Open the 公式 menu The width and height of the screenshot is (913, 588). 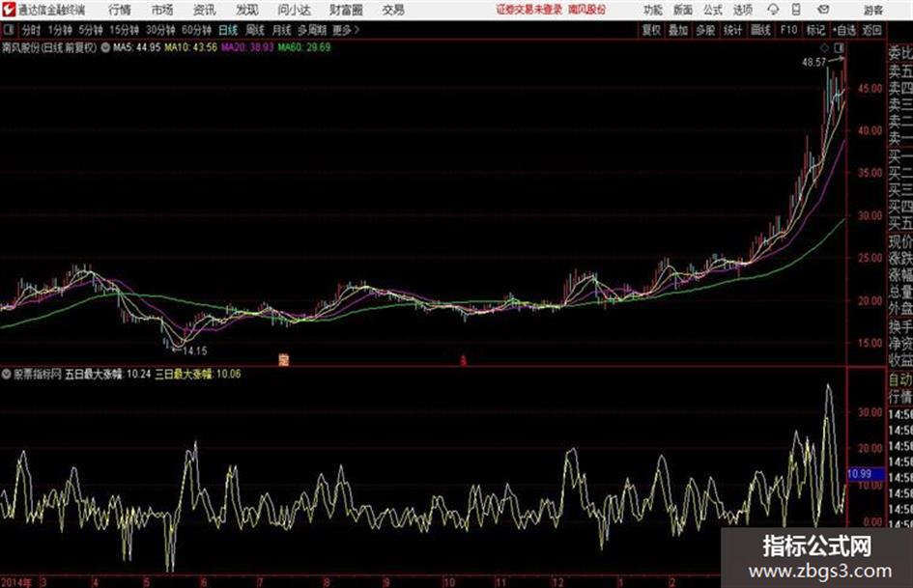pyautogui.click(x=713, y=10)
